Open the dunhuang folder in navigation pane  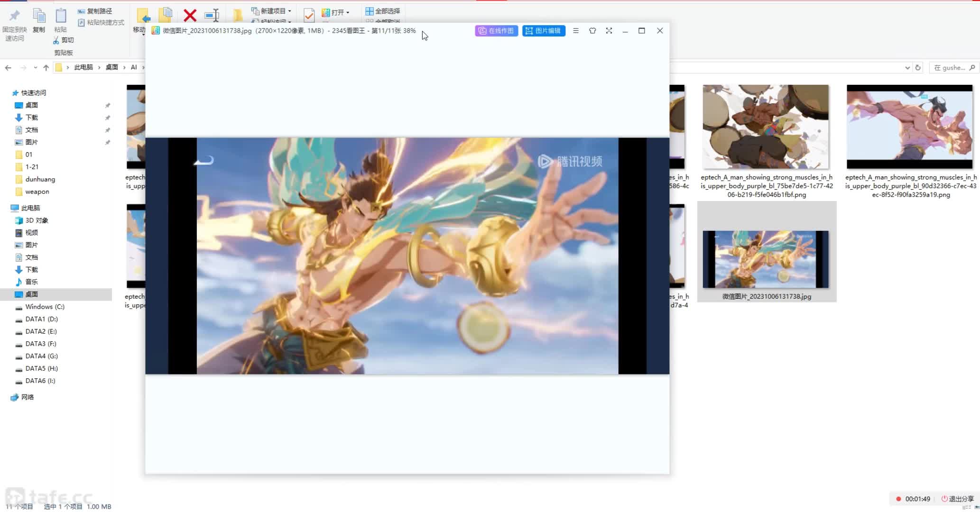tap(40, 179)
